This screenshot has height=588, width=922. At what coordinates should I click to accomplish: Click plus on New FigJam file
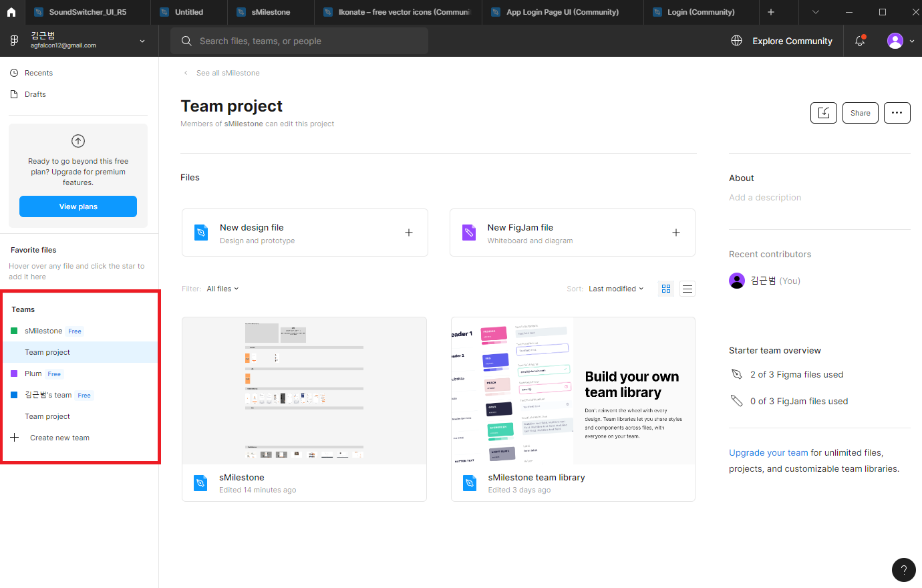tap(676, 233)
